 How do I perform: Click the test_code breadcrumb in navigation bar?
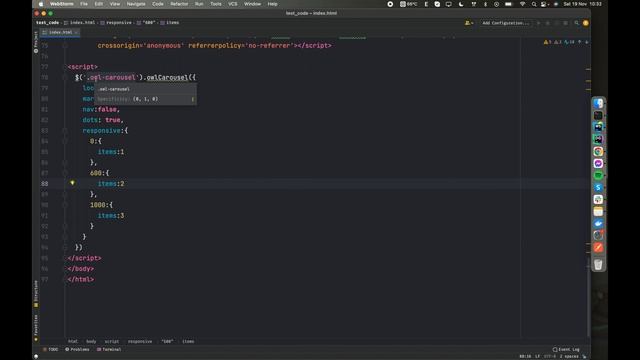[47, 23]
